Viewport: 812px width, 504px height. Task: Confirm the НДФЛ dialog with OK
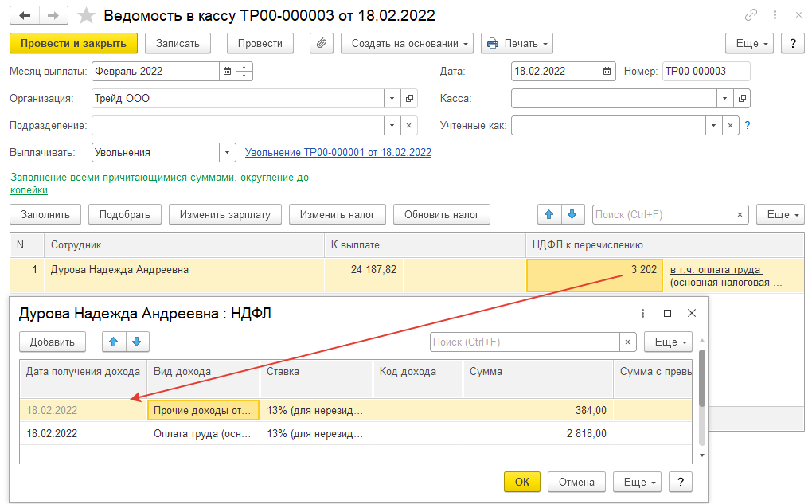click(x=522, y=482)
